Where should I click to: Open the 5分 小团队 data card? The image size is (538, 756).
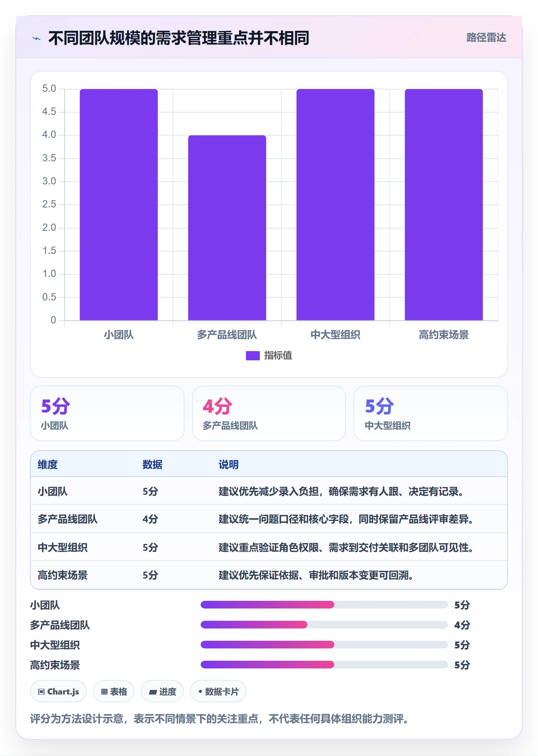[107, 413]
